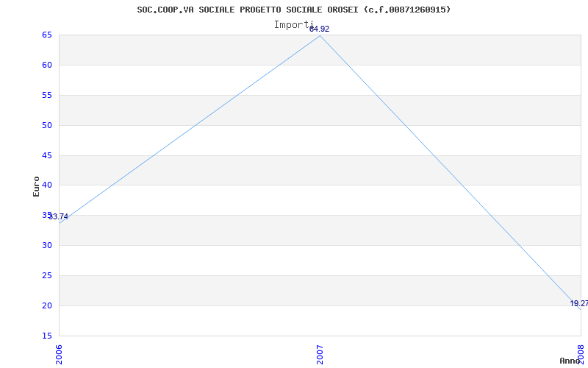
Task: Click the 15 y-axis tick value
Action: (x=47, y=336)
